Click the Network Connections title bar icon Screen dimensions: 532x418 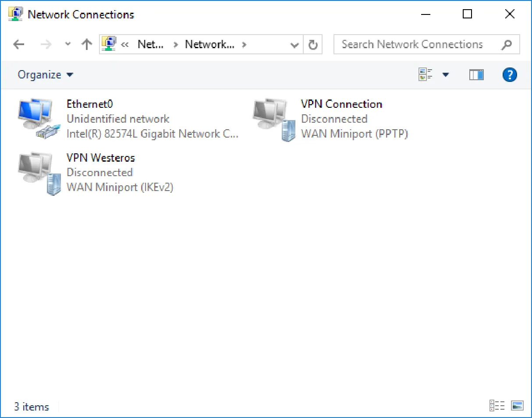(15, 14)
